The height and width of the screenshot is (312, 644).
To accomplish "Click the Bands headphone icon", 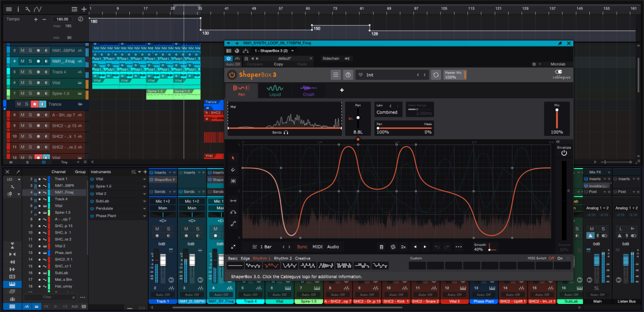I will pos(287,132).
